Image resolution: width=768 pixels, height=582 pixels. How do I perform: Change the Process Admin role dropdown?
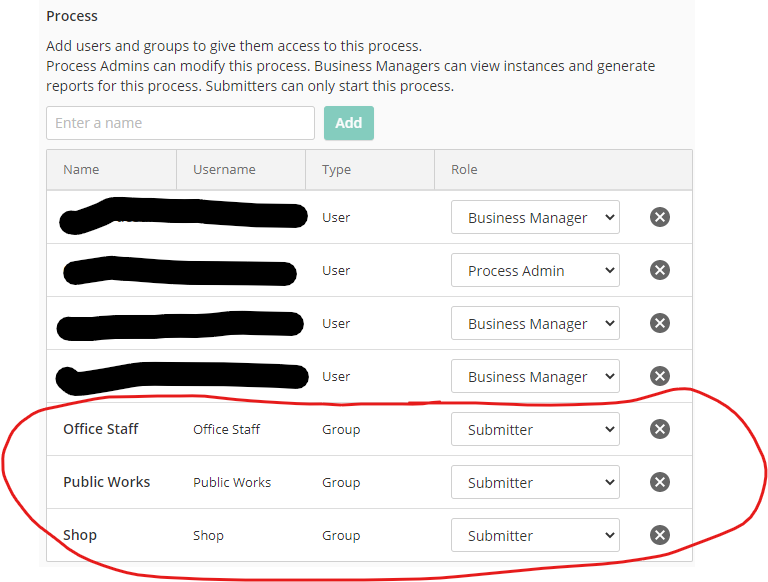pos(535,270)
